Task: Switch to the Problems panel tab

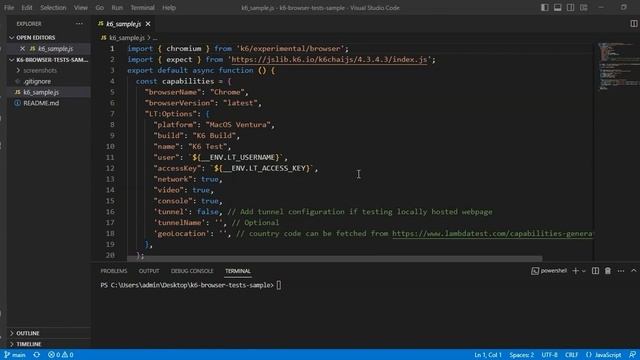Action: coord(114,271)
